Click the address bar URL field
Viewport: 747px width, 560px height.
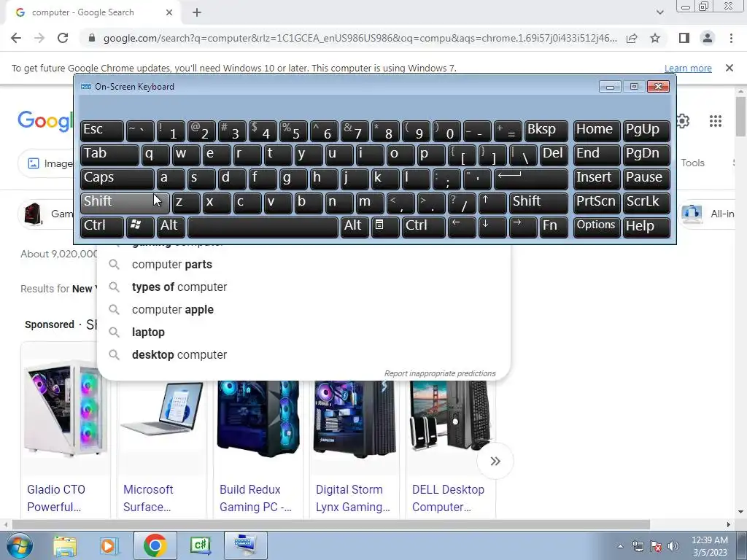(x=360, y=38)
